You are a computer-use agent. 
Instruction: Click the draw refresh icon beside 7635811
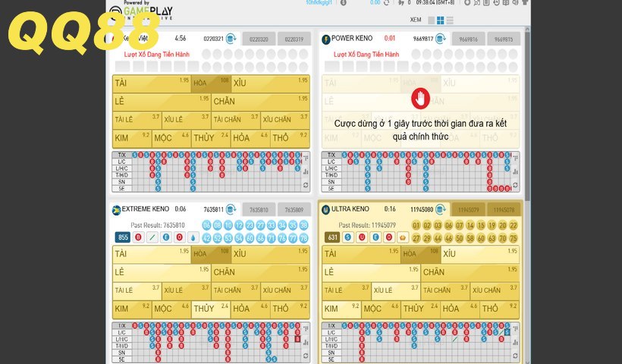point(231,209)
